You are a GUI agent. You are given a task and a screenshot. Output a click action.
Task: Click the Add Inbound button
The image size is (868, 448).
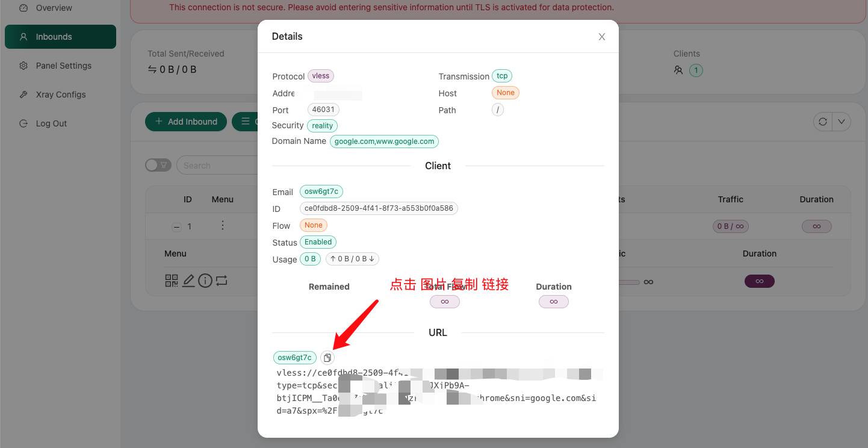point(186,122)
